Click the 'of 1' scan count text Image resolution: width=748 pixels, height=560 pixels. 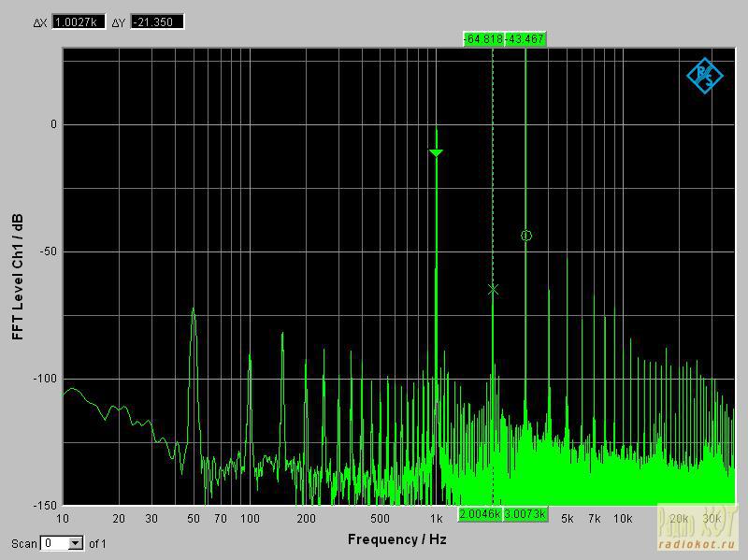[97, 544]
